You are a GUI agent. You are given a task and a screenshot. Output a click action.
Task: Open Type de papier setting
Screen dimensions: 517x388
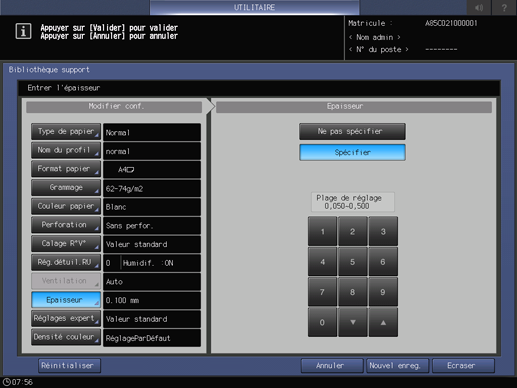pyautogui.click(x=66, y=131)
